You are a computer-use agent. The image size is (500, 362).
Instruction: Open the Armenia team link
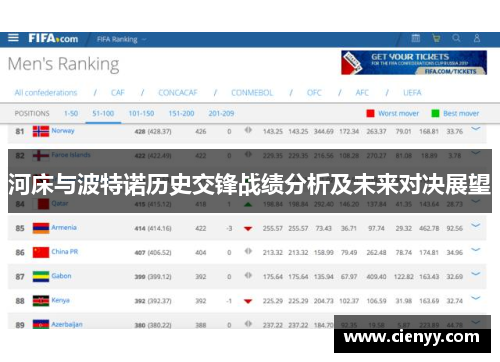tap(64, 227)
